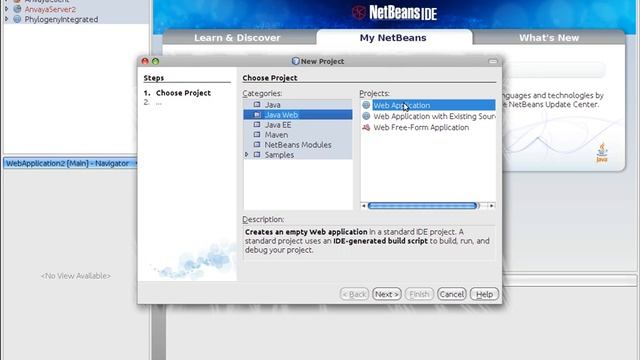The width and height of the screenshot is (640, 360).
Task: Click the AnvayaServer2 project icon
Action: 17,9
